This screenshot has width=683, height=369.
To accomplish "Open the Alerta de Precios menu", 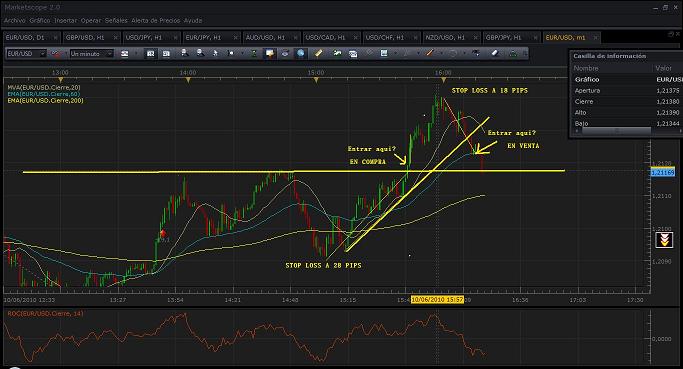I will click(156, 20).
